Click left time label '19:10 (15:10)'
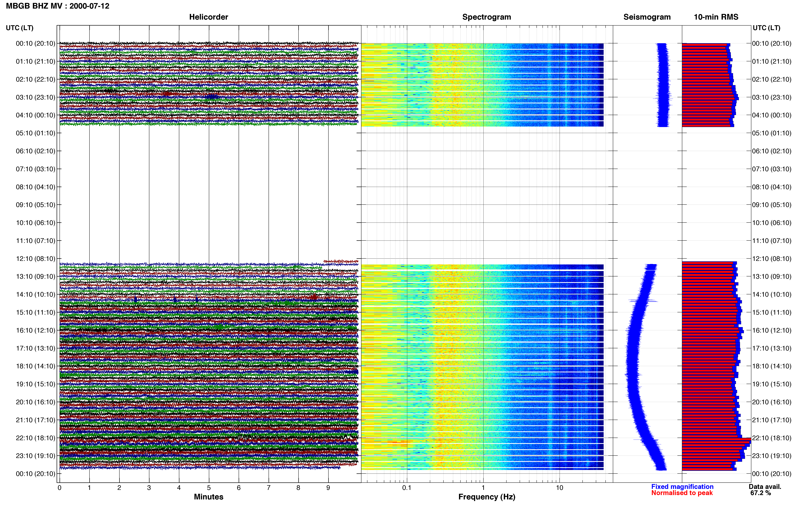The height and width of the screenshot is (508, 812). pos(36,384)
